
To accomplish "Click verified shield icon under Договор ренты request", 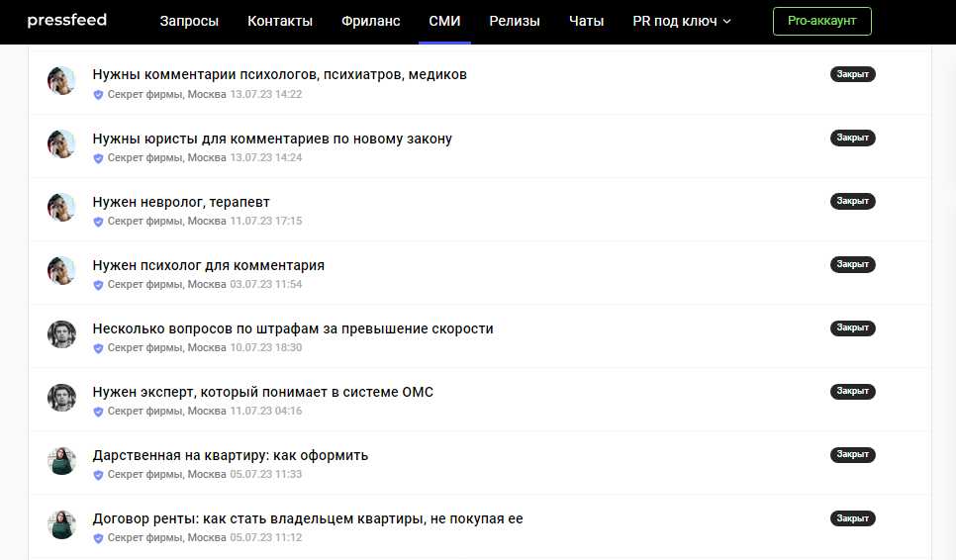I will click(x=98, y=538).
